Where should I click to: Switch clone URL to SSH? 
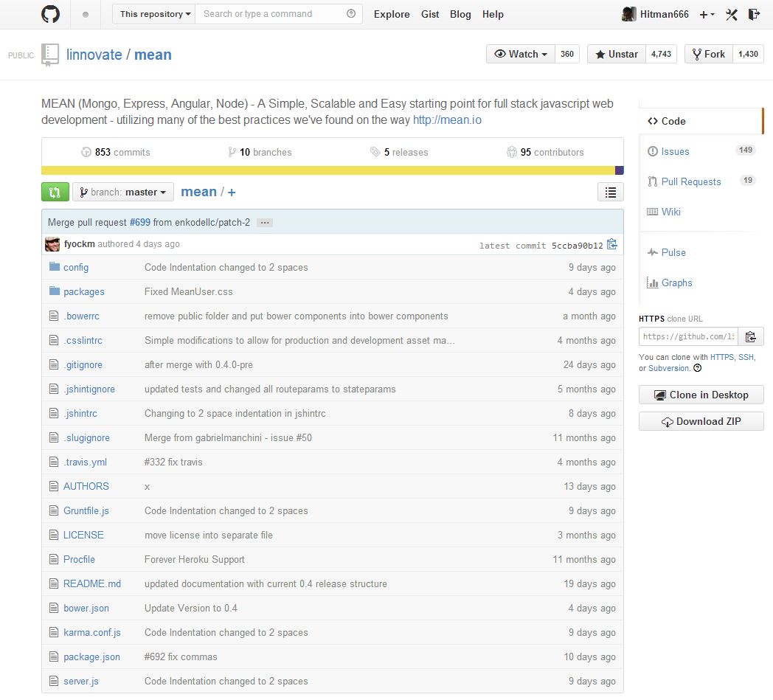746,357
